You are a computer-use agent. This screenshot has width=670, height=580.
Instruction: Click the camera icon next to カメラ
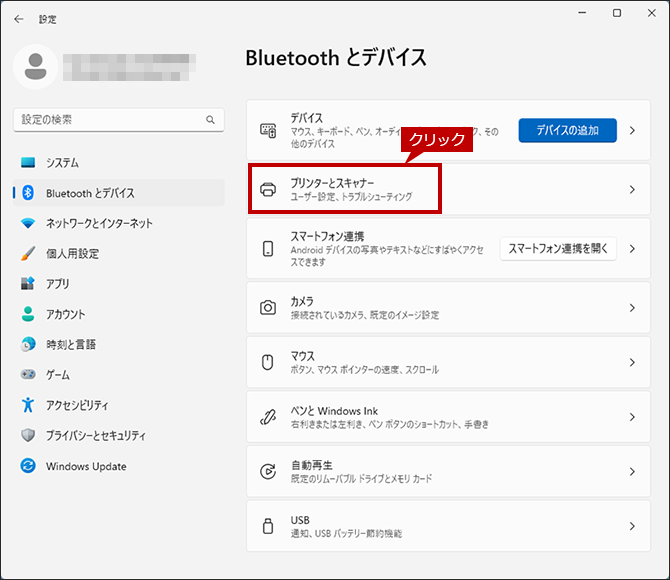click(x=268, y=308)
